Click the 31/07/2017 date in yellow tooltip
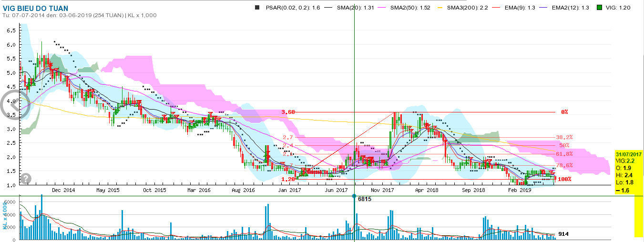This screenshot has width=644, height=242. [629, 154]
